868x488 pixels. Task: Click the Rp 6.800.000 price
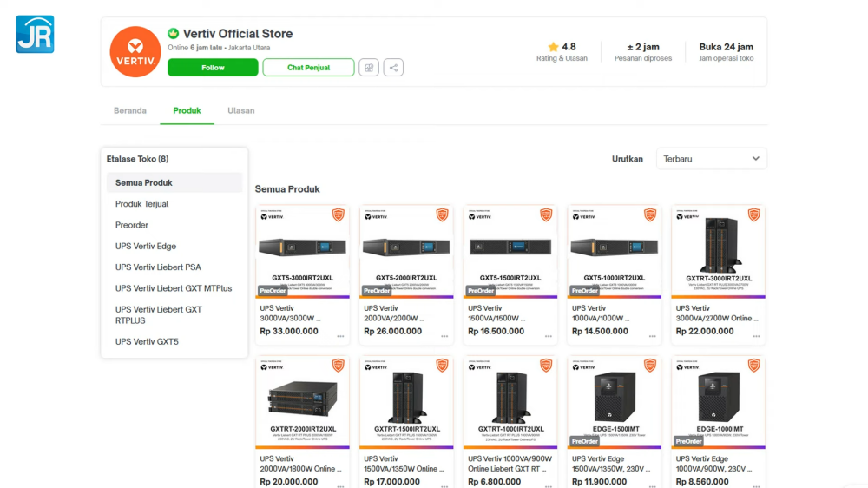(495, 482)
